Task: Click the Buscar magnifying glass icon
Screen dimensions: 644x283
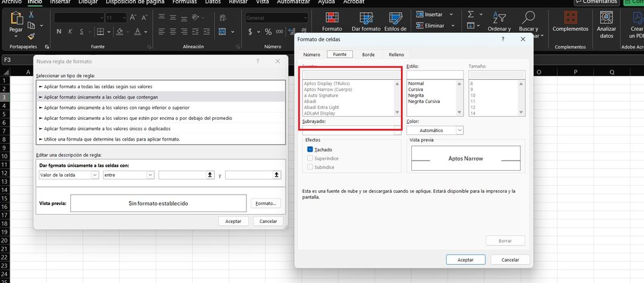Action: pyautogui.click(x=529, y=17)
